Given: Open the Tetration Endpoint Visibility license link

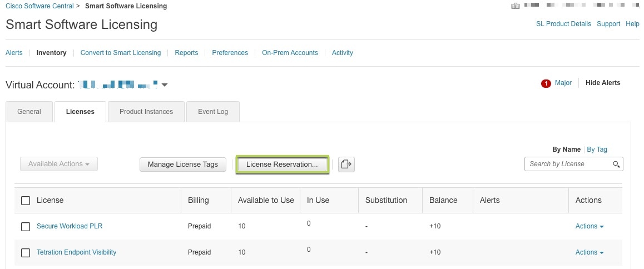Looking at the screenshot, I should point(76,252).
